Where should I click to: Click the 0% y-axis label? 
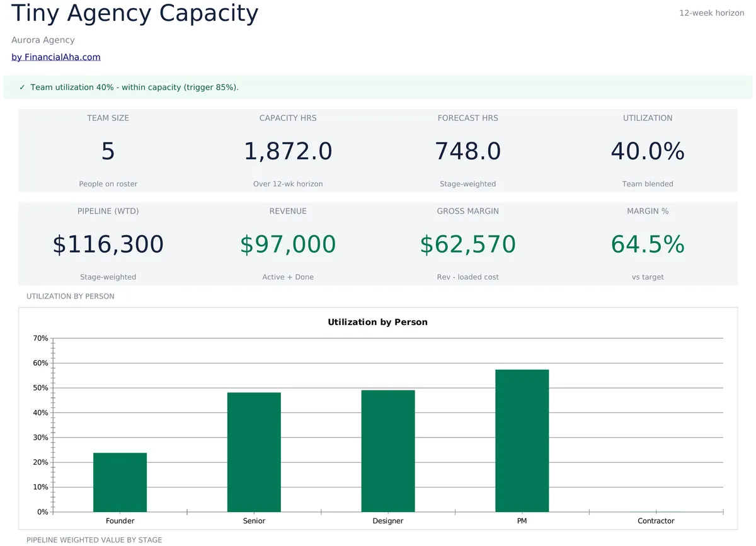click(43, 512)
